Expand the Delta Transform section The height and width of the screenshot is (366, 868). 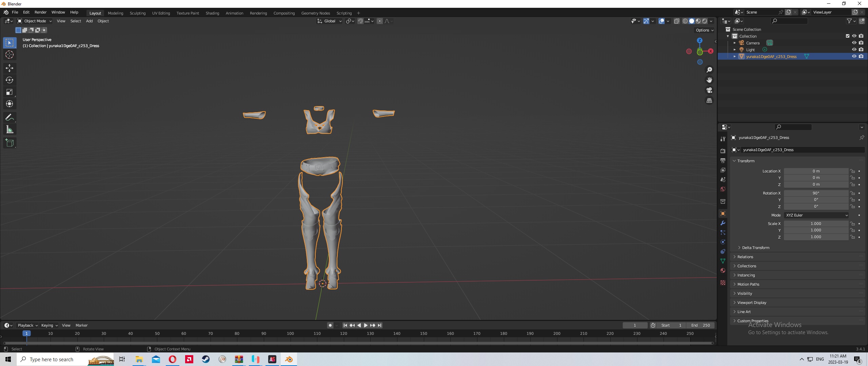coord(755,248)
